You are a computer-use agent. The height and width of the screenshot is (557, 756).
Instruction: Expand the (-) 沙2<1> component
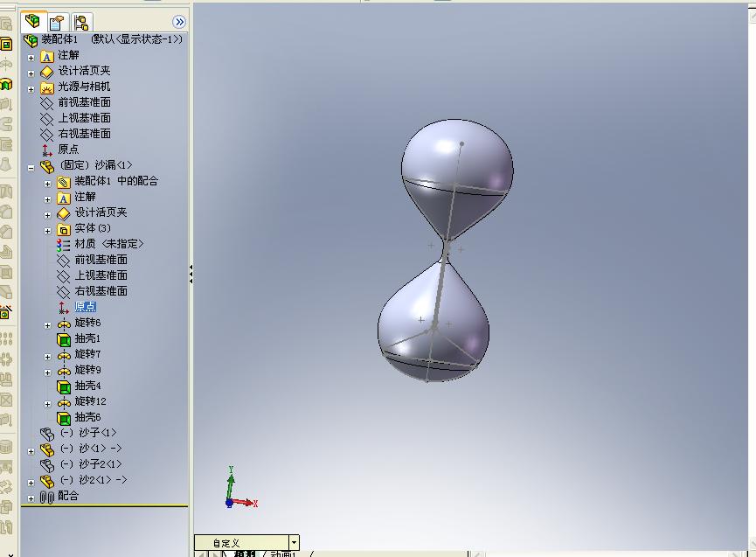(31, 483)
